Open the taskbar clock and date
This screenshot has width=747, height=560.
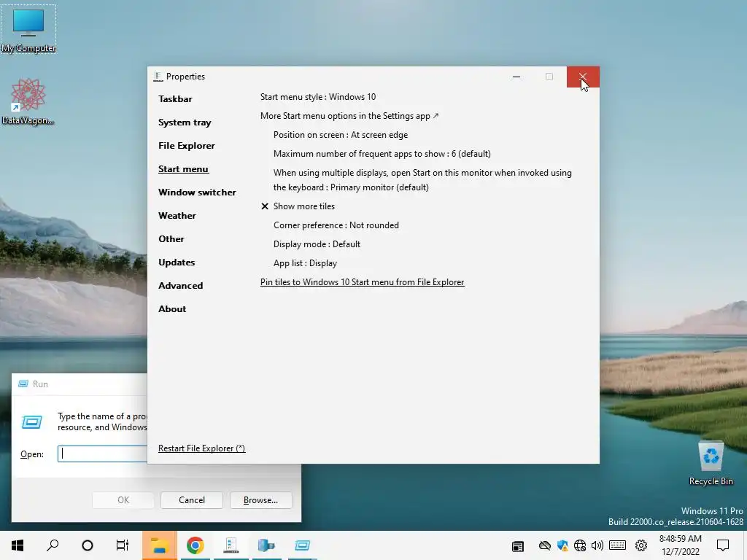tap(681, 545)
